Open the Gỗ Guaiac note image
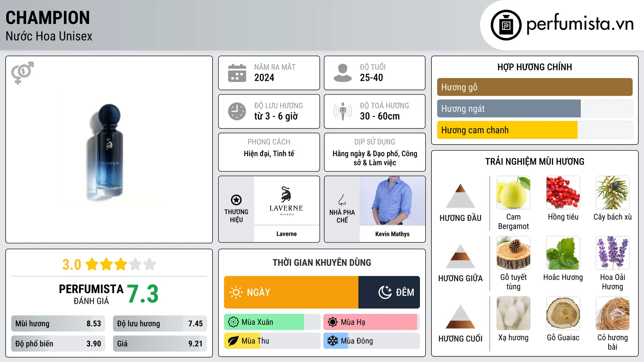 563,313
